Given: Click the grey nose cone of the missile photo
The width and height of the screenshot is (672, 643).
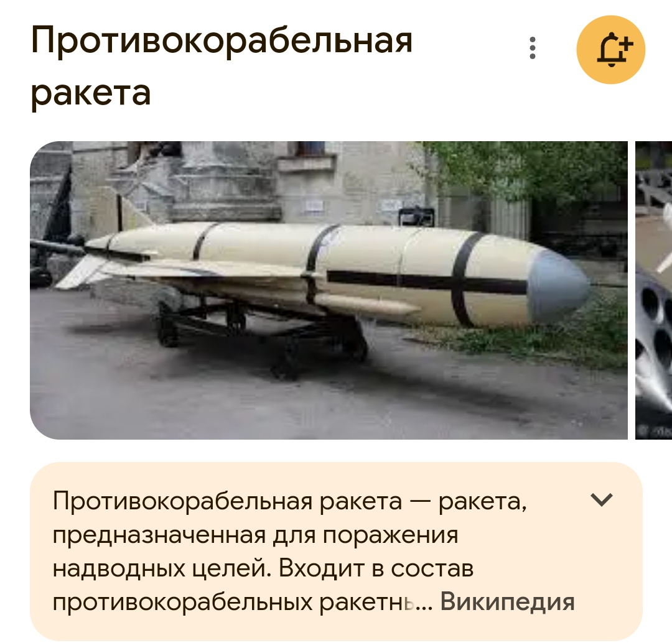Looking at the screenshot, I should (558, 286).
